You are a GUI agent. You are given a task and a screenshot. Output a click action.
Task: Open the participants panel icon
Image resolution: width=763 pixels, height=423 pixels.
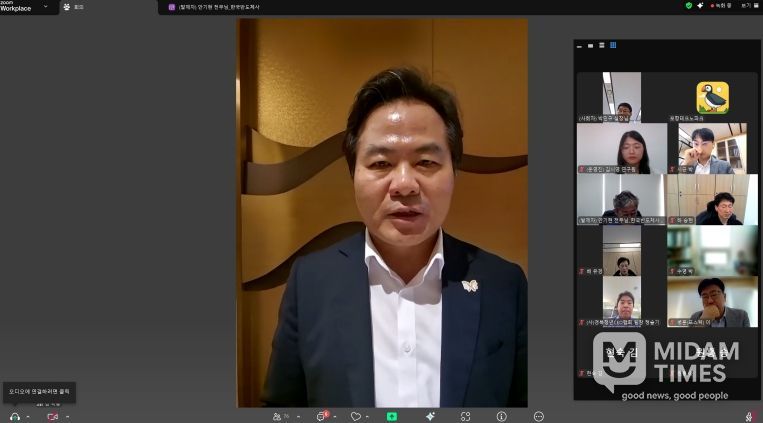277,417
